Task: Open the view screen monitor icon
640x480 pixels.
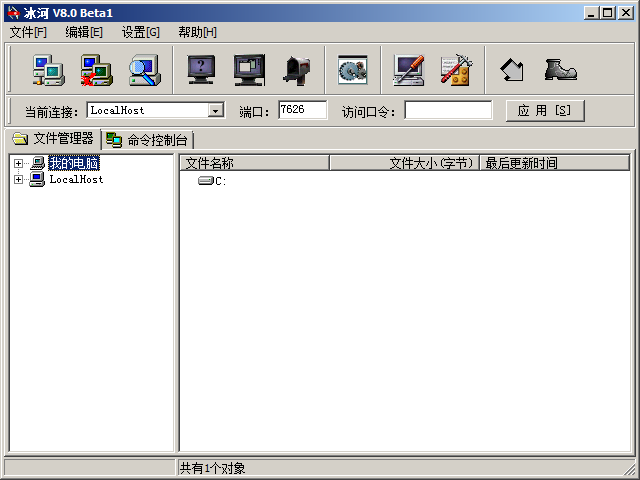Action: point(202,70)
